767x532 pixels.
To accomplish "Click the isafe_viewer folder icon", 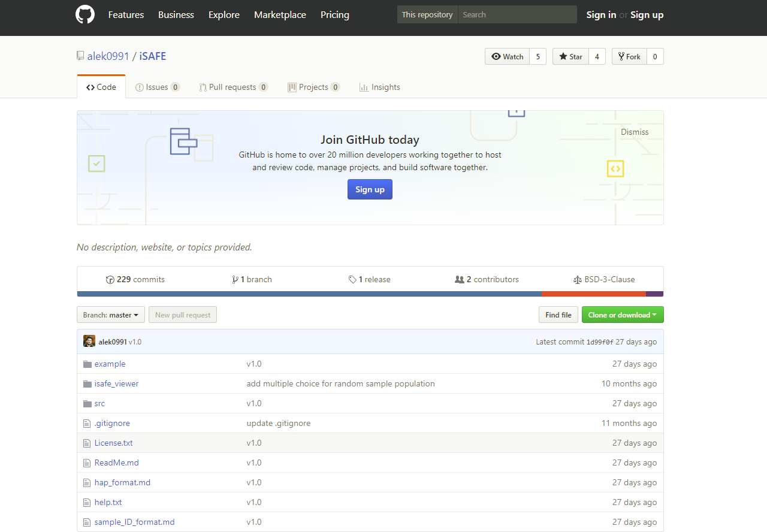I will [87, 383].
